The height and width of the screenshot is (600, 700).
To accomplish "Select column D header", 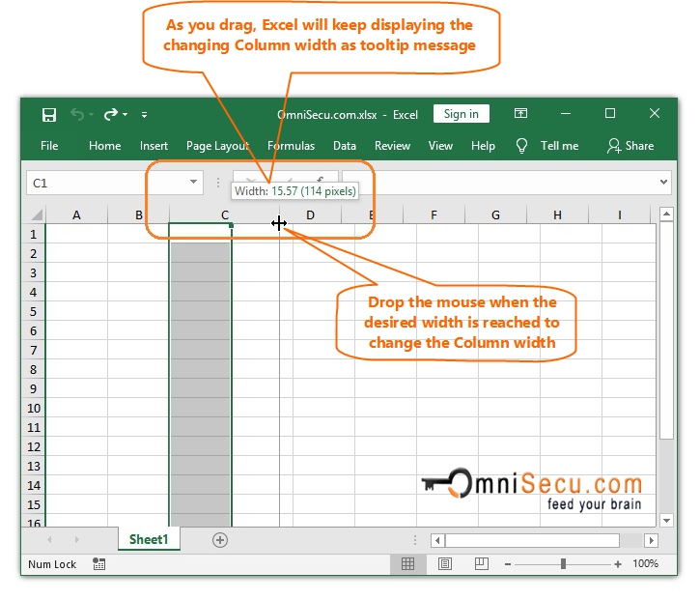I will (x=310, y=214).
